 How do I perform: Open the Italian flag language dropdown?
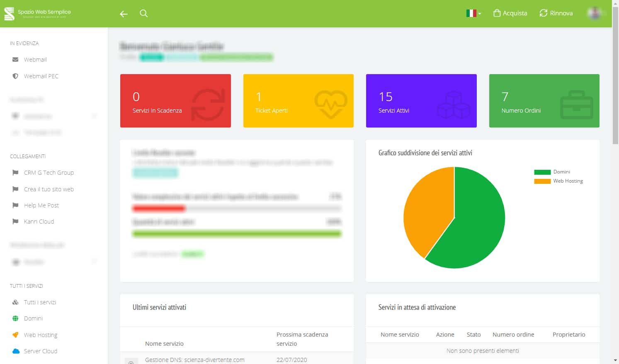pyautogui.click(x=473, y=13)
